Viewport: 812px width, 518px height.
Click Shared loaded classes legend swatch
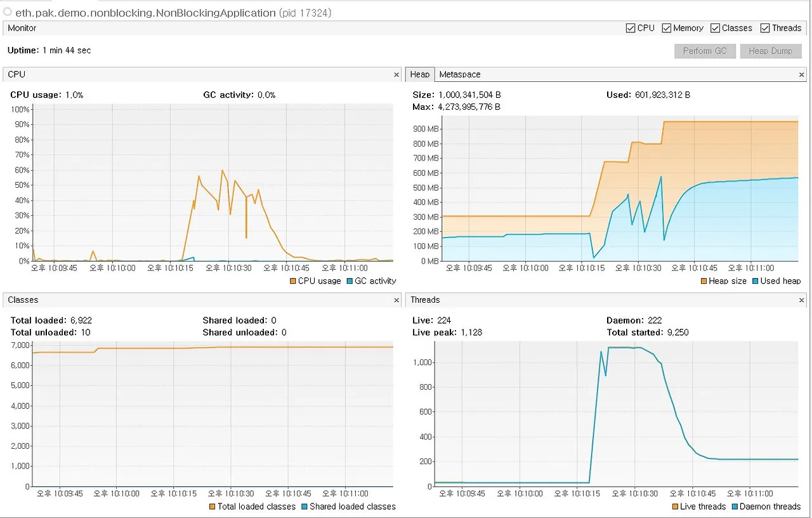[x=304, y=507]
